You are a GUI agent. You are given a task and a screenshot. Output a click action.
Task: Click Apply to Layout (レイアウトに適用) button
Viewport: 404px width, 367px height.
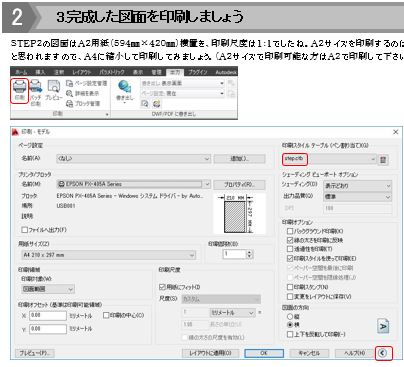point(210,353)
